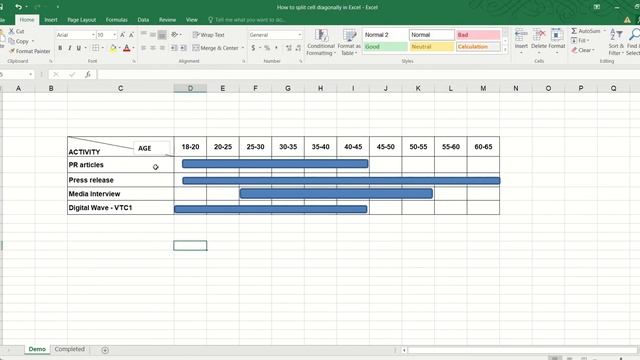Apply Percent Style format
The image size is (640, 360).
267,48
